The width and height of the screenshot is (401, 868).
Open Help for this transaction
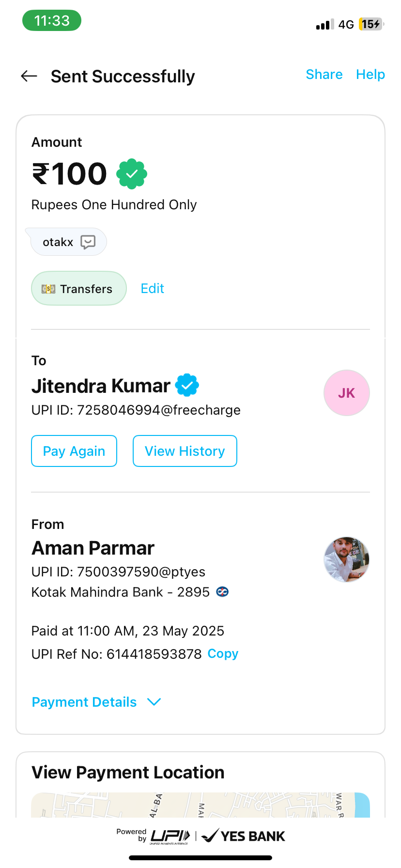coord(370,75)
